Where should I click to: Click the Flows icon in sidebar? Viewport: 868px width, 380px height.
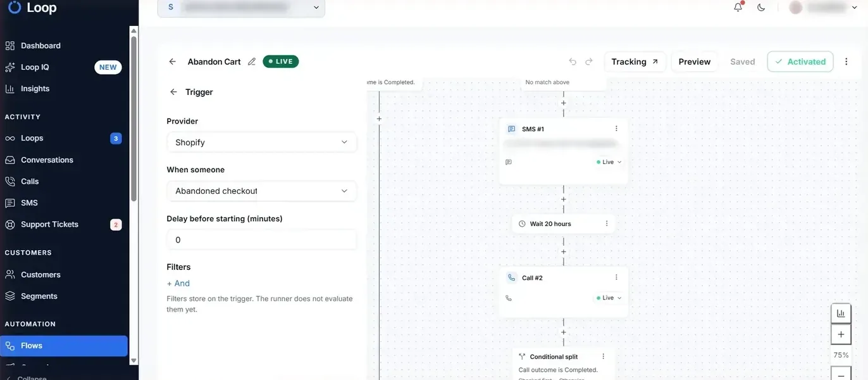(x=9, y=346)
